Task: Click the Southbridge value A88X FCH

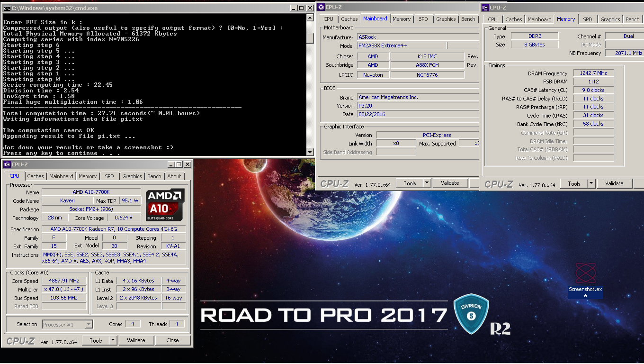Action: pos(427,65)
